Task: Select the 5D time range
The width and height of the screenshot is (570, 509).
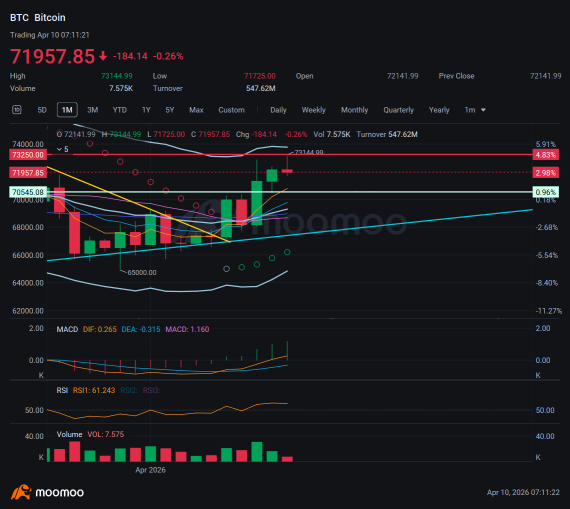Action: point(42,110)
